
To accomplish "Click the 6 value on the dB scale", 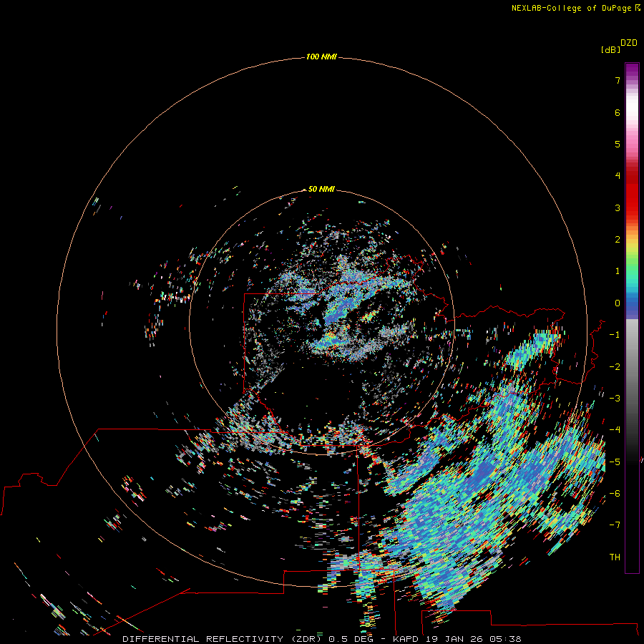I will click(618, 112).
